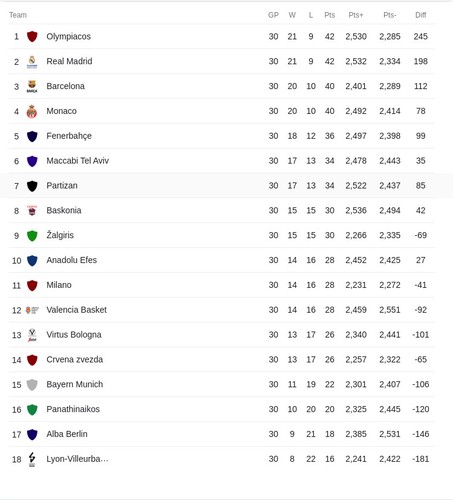Open the Anadolu Efes team link
The image size is (453, 500).
point(72,260)
